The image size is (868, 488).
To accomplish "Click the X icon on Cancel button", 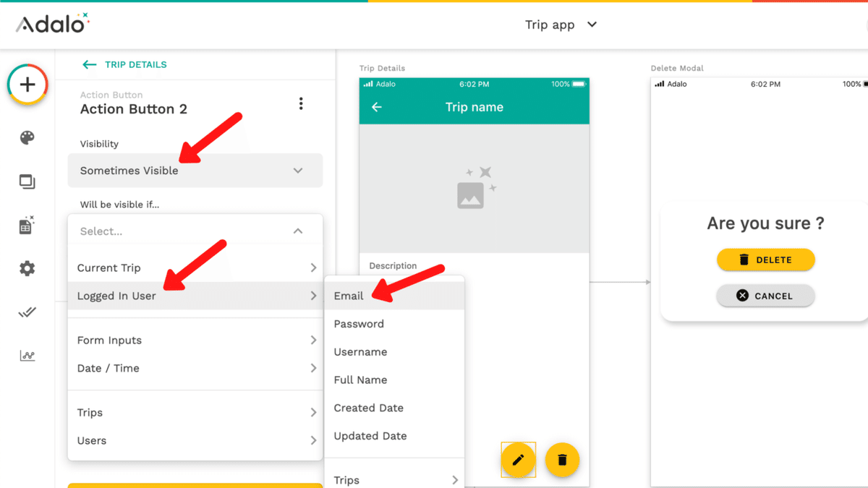I will 742,296.
